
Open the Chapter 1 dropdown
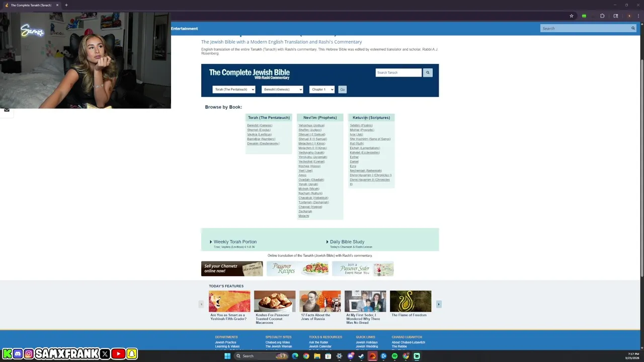click(x=322, y=89)
